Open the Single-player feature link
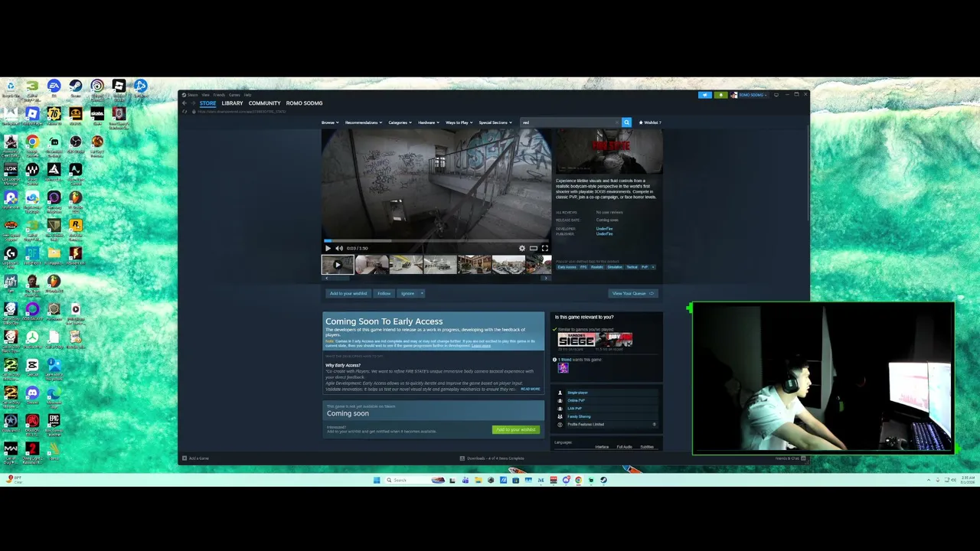This screenshot has height=551, width=980. click(578, 393)
